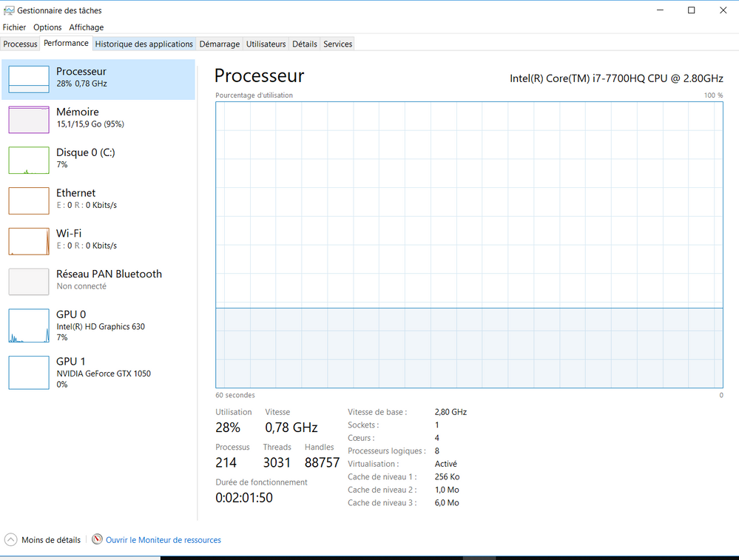Click the 0:02:01:50 uptime value

[243, 497]
